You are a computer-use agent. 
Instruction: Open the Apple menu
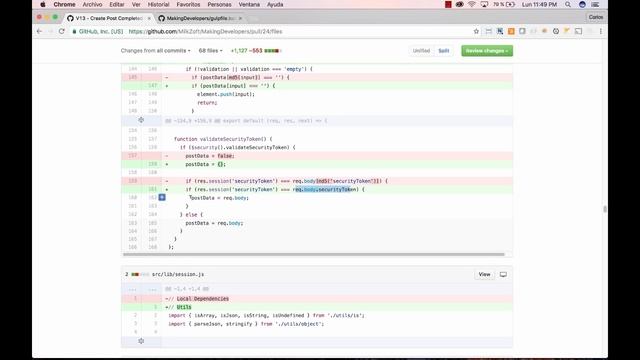click(x=43, y=4)
